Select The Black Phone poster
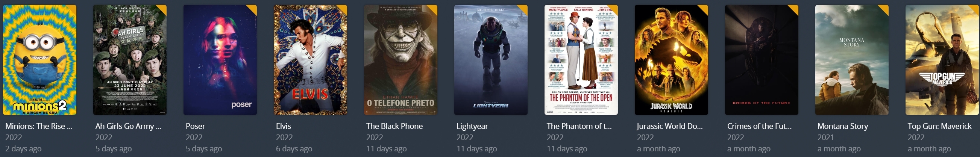The width and height of the screenshot is (980, 157). pos(400,60)
